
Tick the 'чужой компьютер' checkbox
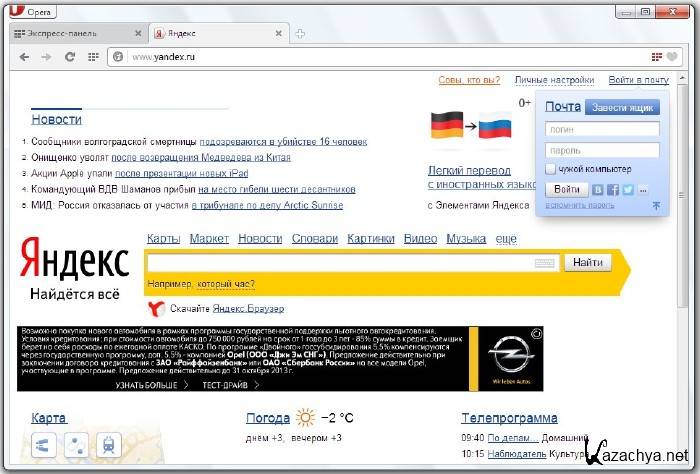551,169
